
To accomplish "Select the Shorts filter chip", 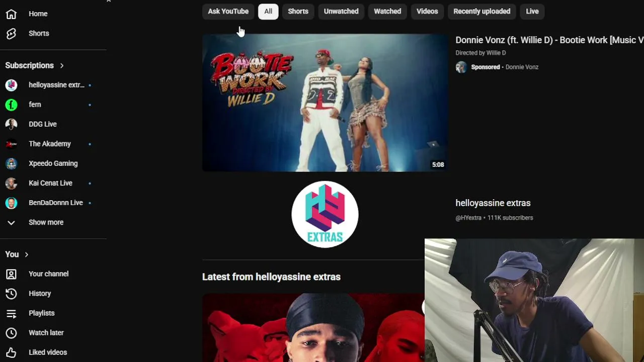I will pyautogui.click(x=298, y=11).
